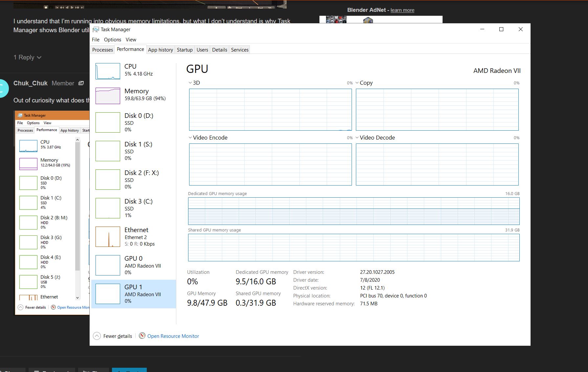
Task: Open the View menu in Task Manager
Action: [131, 40]
